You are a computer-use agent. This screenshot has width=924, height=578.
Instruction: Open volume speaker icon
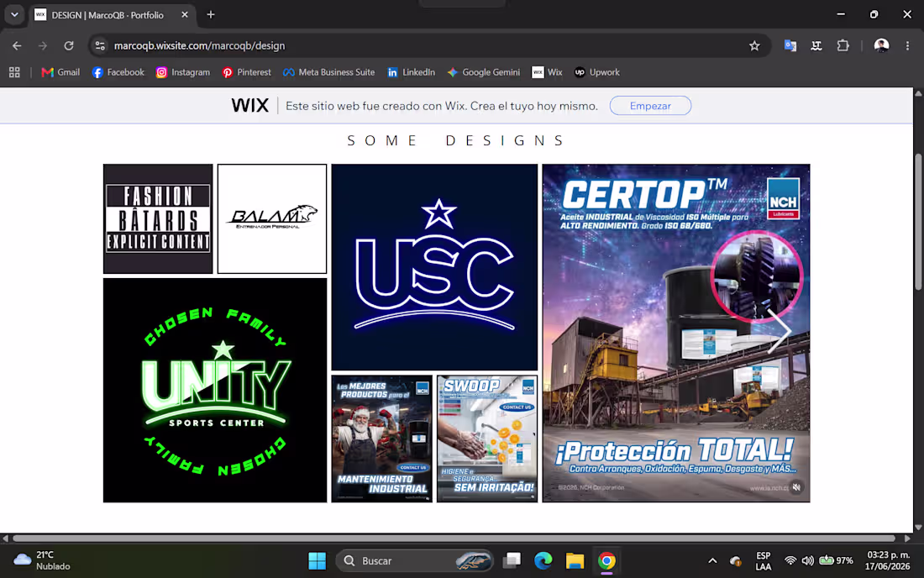[x=807, y=560]
